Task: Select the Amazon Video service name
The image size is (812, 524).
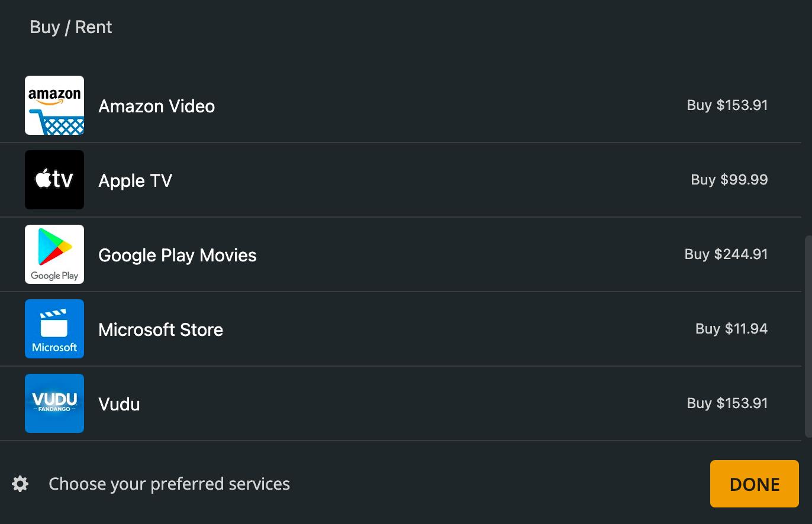Action: click(157, 106)
